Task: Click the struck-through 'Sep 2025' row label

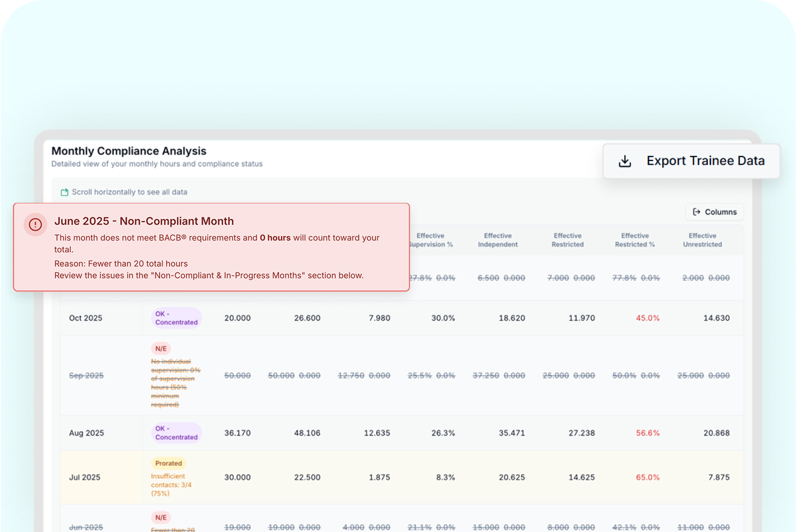Action: 86,375
